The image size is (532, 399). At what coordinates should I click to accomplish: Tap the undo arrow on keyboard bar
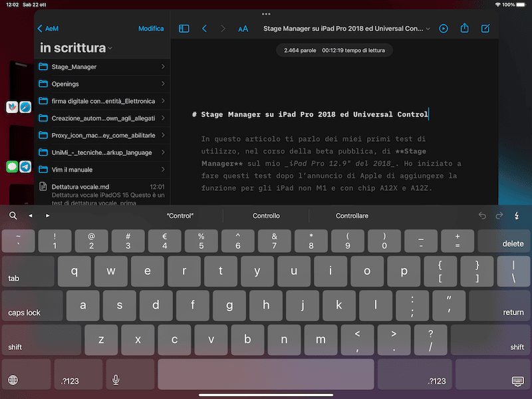coord(482,215)
